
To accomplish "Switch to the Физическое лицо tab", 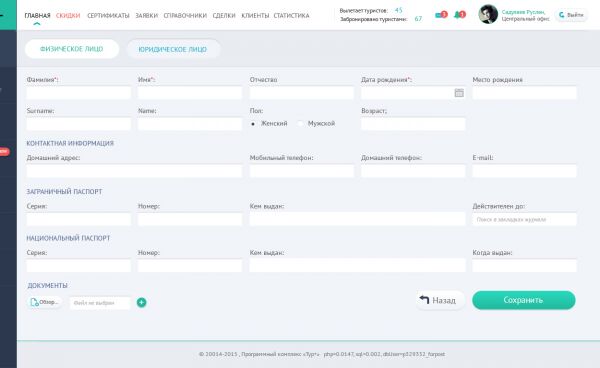I will coord(72,49).
